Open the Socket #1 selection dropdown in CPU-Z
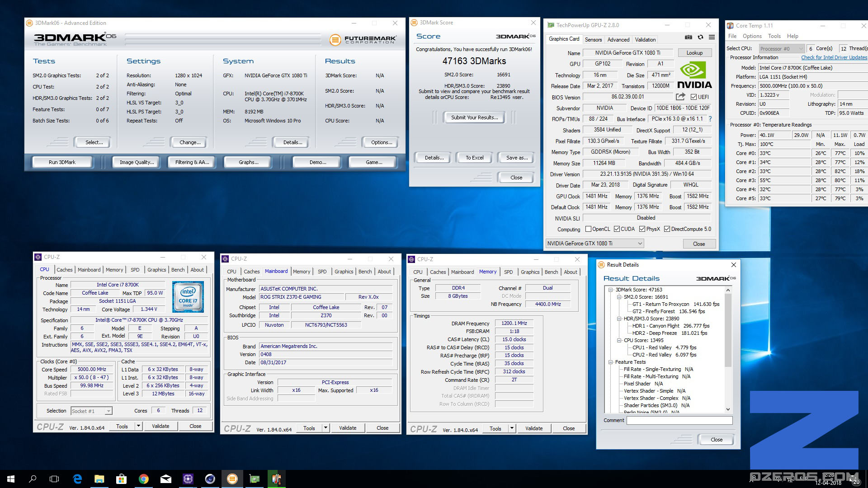 coord(91,411)
